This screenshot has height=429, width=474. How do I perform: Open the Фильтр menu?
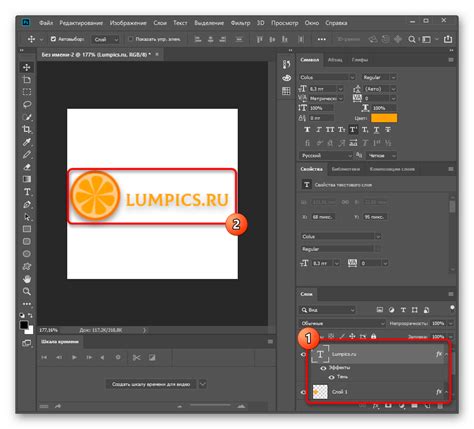coord(240,23)
